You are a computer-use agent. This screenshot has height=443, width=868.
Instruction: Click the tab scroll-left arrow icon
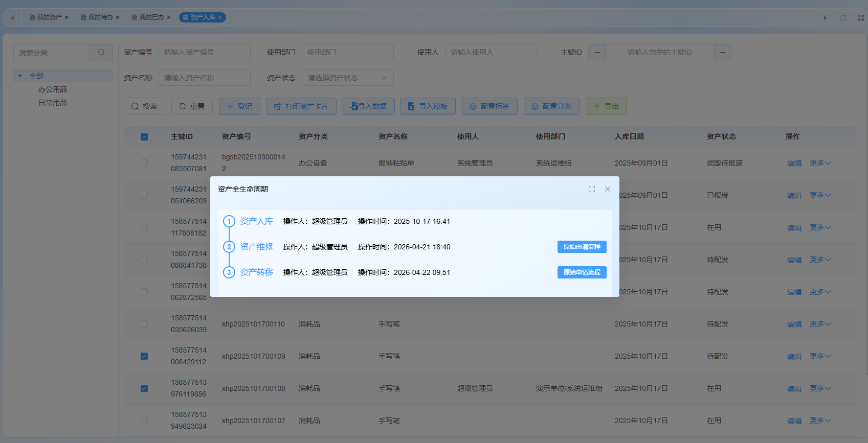coord(12,18)
